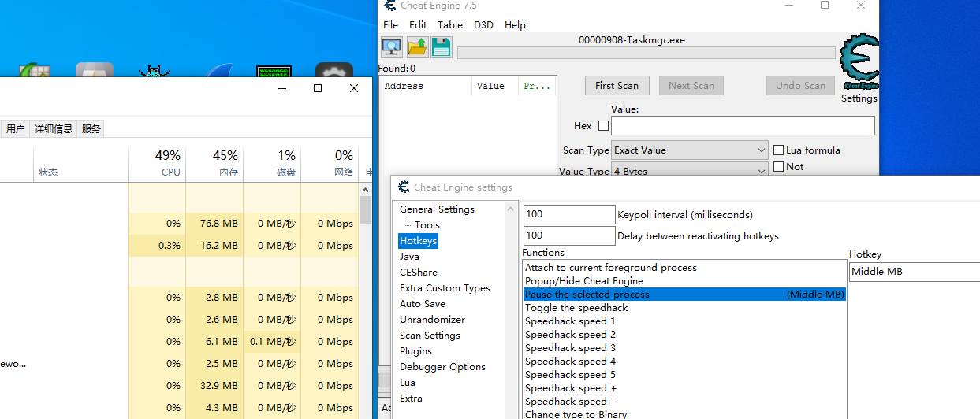
Task: Select the Hotkeys settings page
Action: click(418, 241)
